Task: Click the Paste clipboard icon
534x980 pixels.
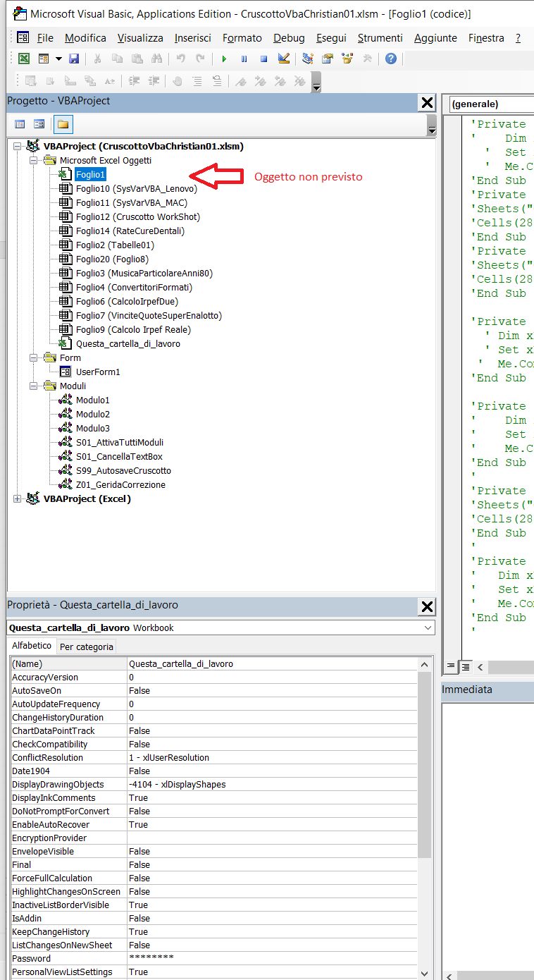Action: [137, 59]
